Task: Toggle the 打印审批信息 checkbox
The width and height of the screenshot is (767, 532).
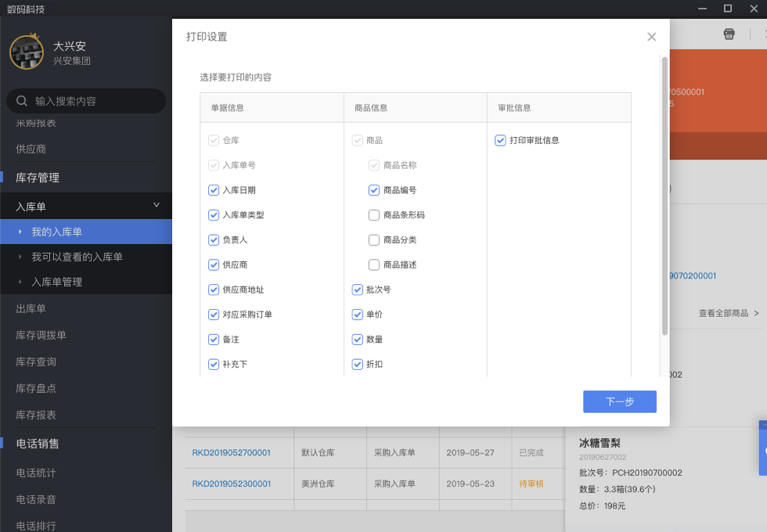Action: pyautogui.click(x=500, y=141)
